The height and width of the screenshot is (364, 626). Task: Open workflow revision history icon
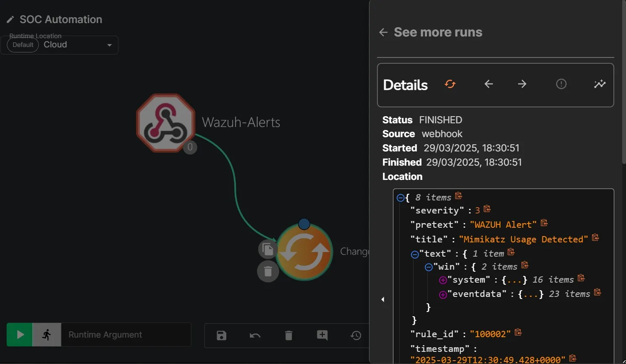pos(356,335)
